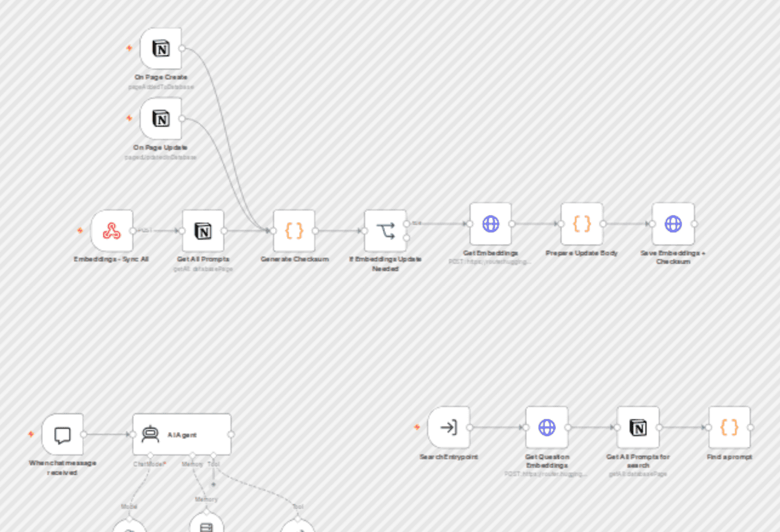The height and width of the screenshot is (532, 780).
Task: Click the If node true output handle
Action: 406,224
